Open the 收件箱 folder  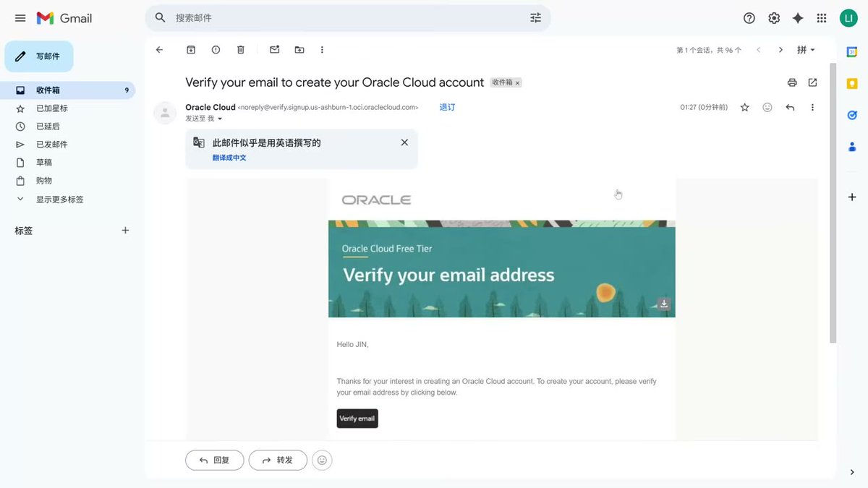[x=67, y=90]
